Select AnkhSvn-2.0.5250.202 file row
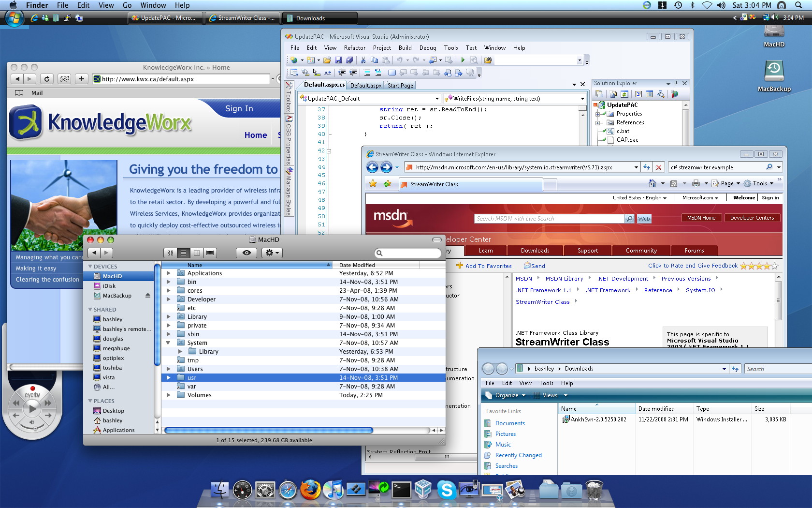812x508 pixels. point(675,419)
